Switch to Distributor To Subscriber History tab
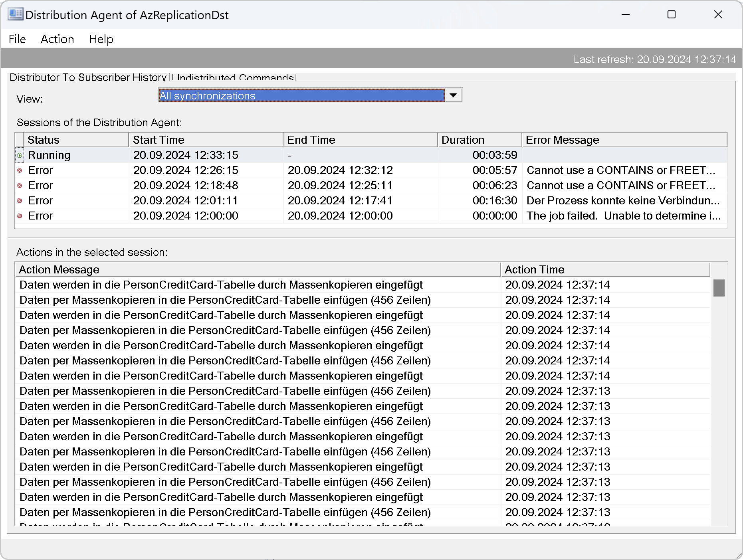Screen dimensions: 743x560 [x=88, y=77]
